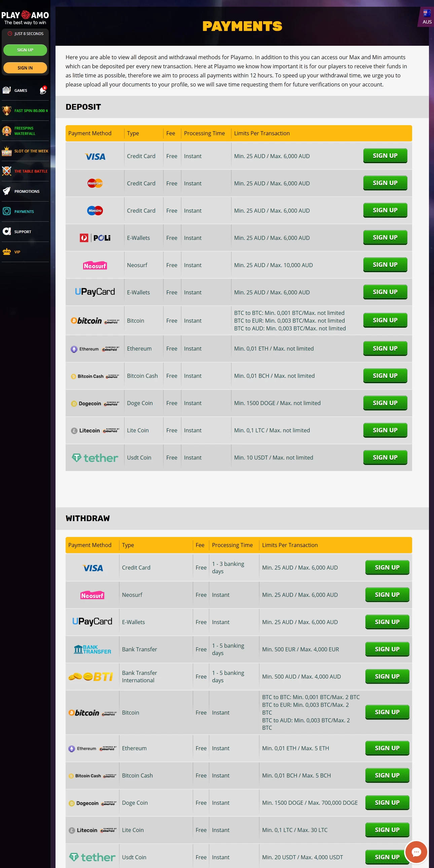434x868 pixels.
Task: Sign up on withdraw Dogecoin row
Action: point(387,803)
